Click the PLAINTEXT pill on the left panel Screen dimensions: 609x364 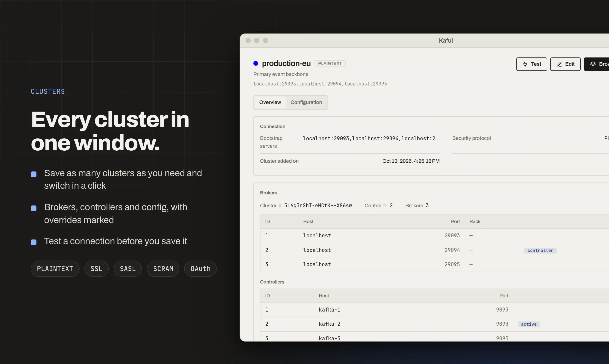(x=55, y=269)
